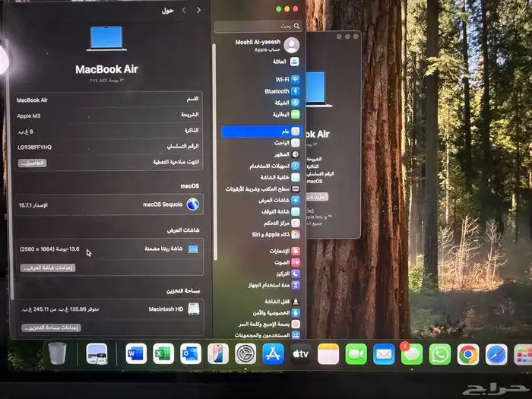Screen dimensions: 532x399
Task: Launch WhatsApp from the Dock
Action: (439, 354)
